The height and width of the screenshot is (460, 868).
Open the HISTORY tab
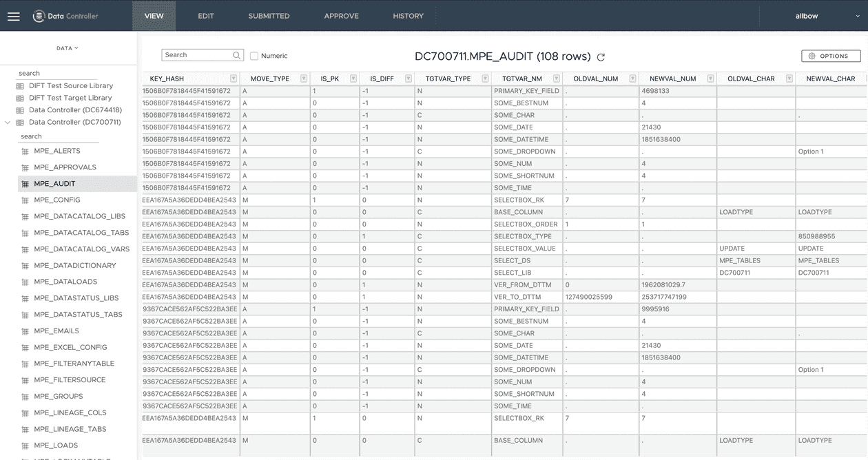click(408, 16)
